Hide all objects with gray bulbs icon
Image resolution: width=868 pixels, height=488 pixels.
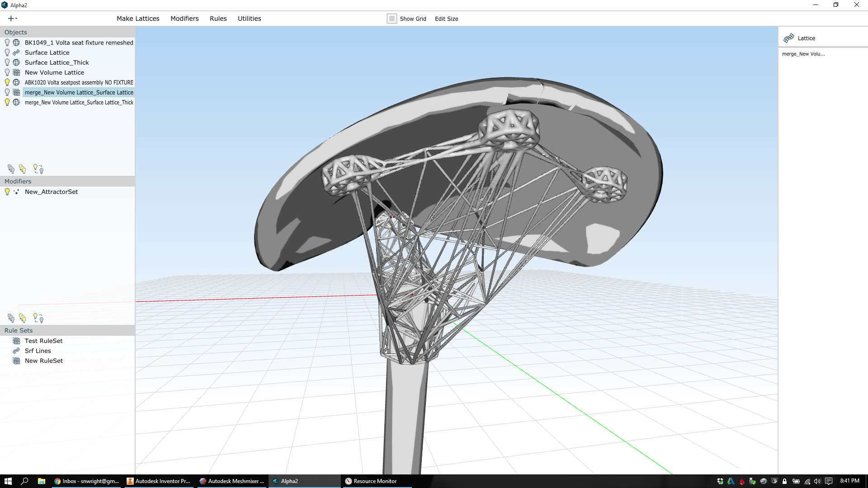(11, 169)
